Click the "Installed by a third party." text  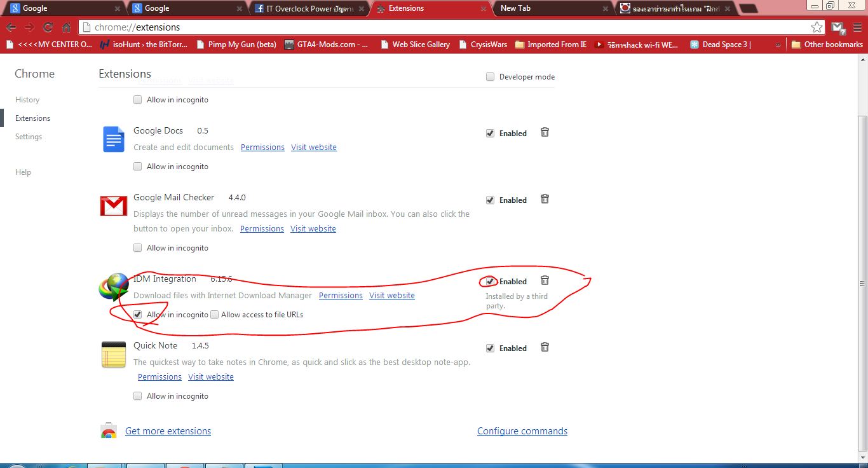coord(517,301)
